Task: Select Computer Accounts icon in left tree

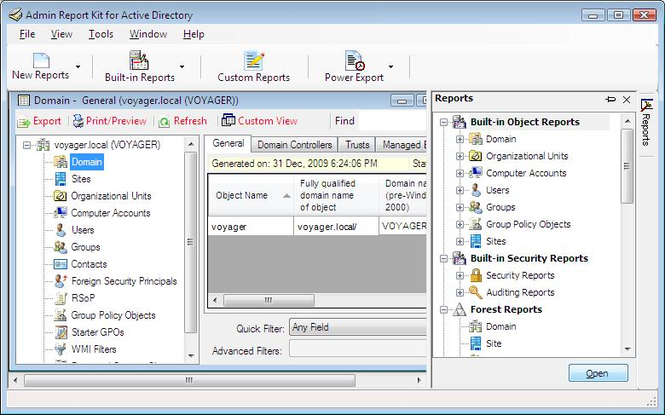Action: click(60, 213)
